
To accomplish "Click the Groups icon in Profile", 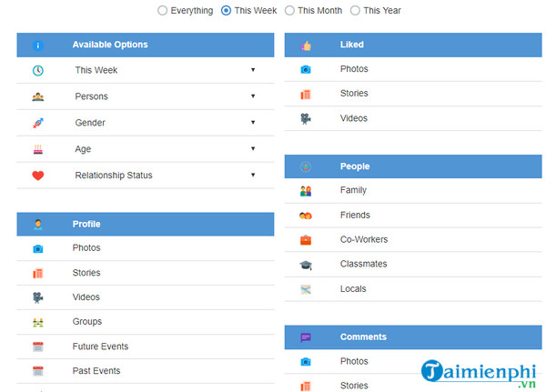I will click(37, 322).
